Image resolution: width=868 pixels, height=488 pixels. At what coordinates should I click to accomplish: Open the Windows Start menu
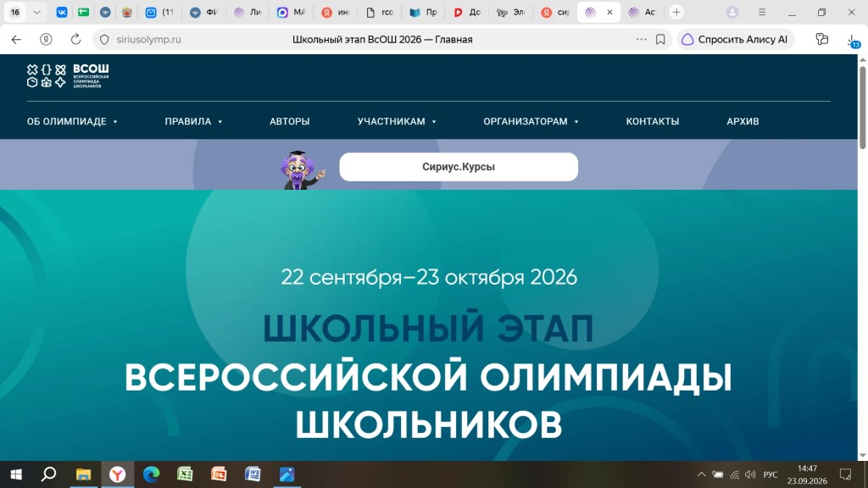pyautogui.click(x=16, y=474)
